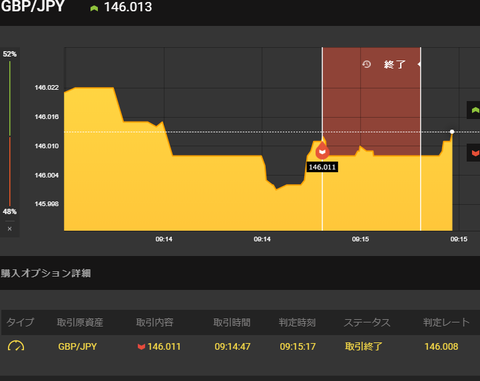This screenshot has width=480, height=381.
Task: Click the 146.011 entry price tooltip
Action: [322, 167]
